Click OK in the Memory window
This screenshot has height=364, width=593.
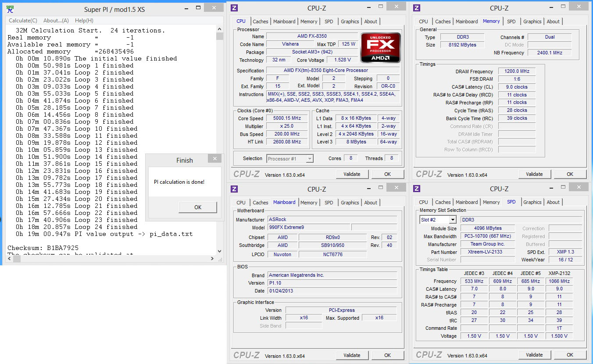570,174
